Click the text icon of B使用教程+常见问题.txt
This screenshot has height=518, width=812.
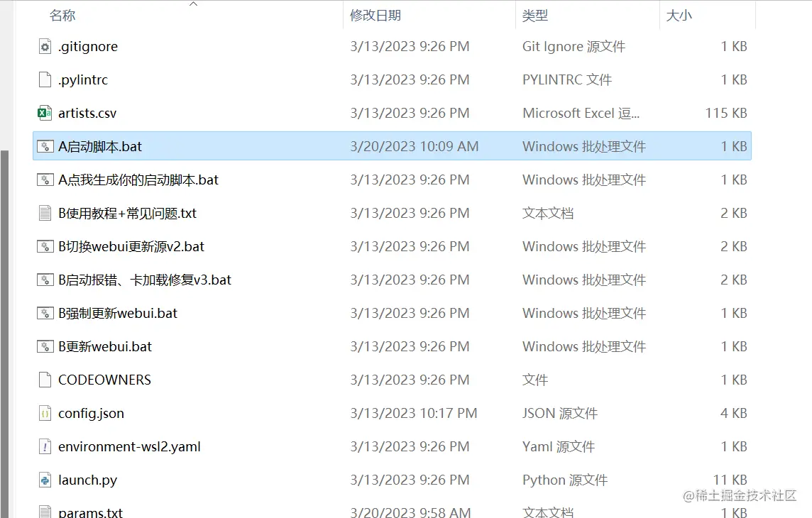[x=45, y=213]
